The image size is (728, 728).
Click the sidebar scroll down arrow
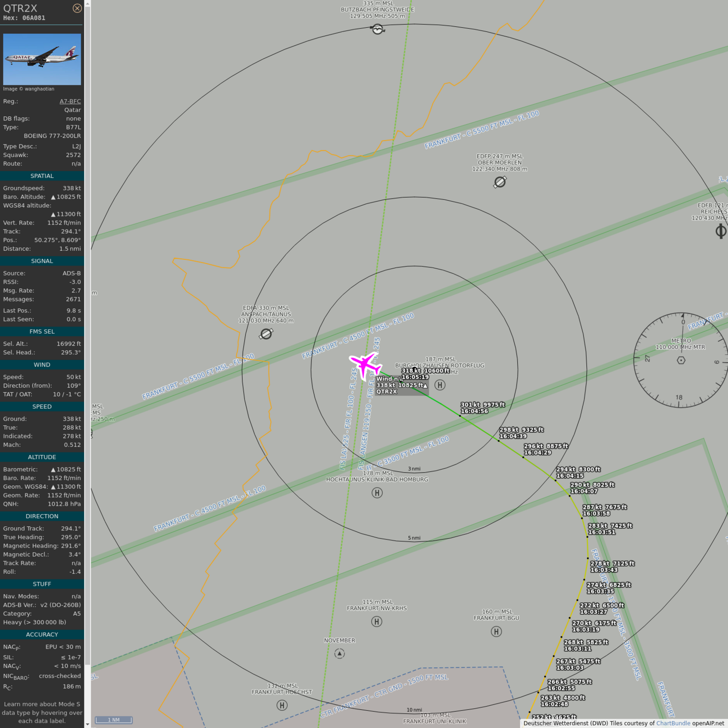tap(87, 724)
